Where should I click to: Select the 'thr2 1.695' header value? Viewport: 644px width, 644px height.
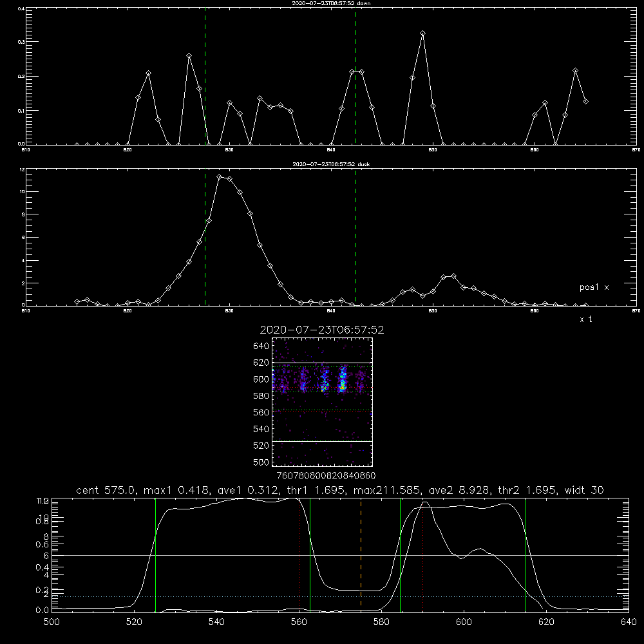coord(527,490)
